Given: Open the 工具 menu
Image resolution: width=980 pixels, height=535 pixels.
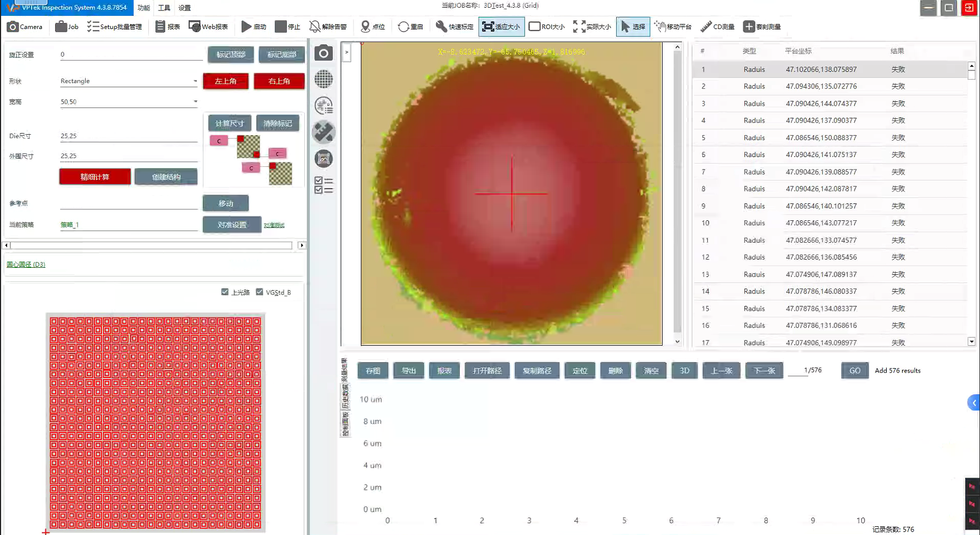Looking at the screenshot, I should tap(164, 8).
